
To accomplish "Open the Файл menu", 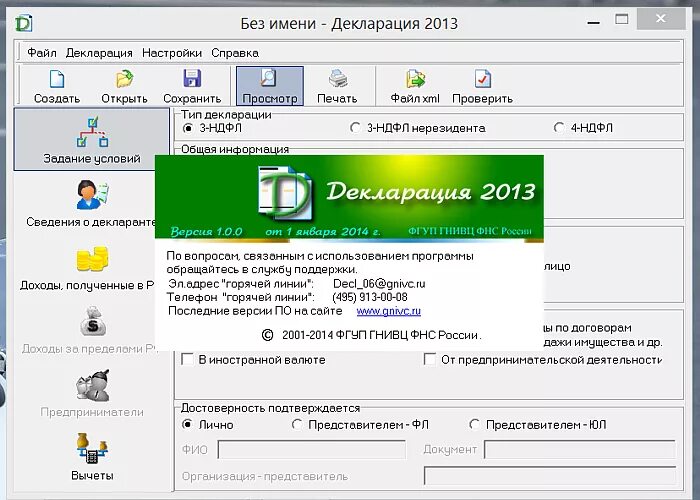I will tap(42, 53).
